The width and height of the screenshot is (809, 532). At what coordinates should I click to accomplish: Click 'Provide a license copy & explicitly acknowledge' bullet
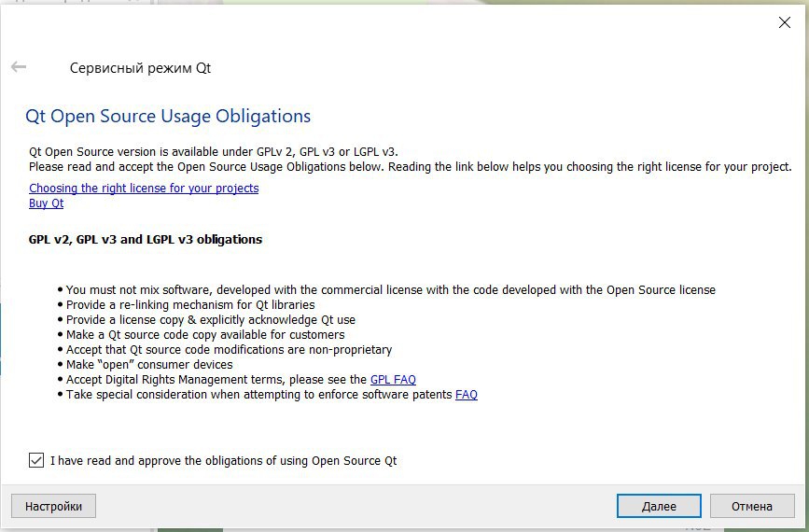tap(211, 319)
